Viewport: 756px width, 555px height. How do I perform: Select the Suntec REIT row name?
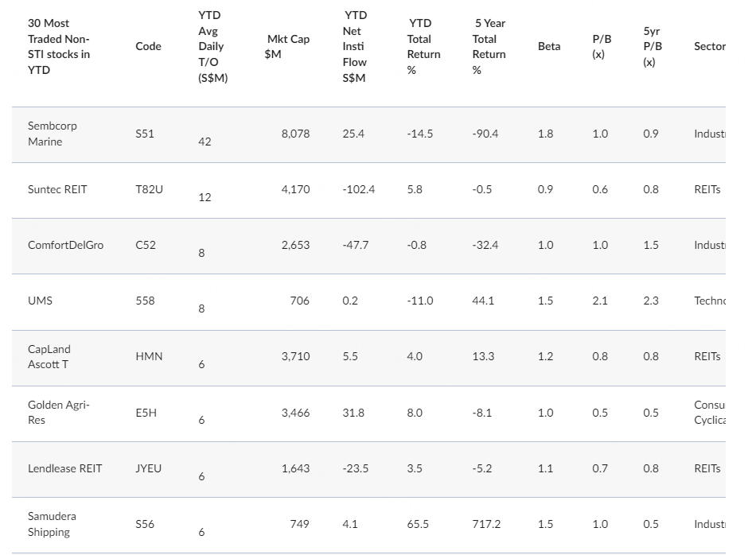tap(57, 189)
